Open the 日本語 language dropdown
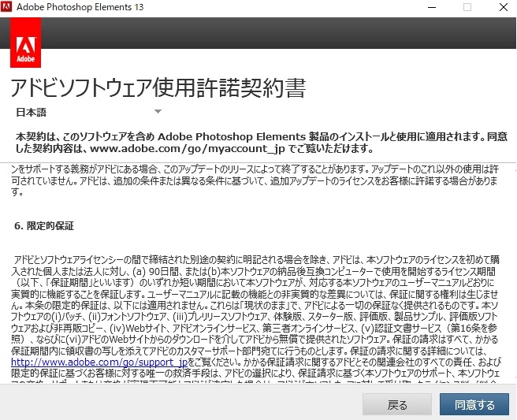Viewport: 517px width, 420px height. point(88,112)
